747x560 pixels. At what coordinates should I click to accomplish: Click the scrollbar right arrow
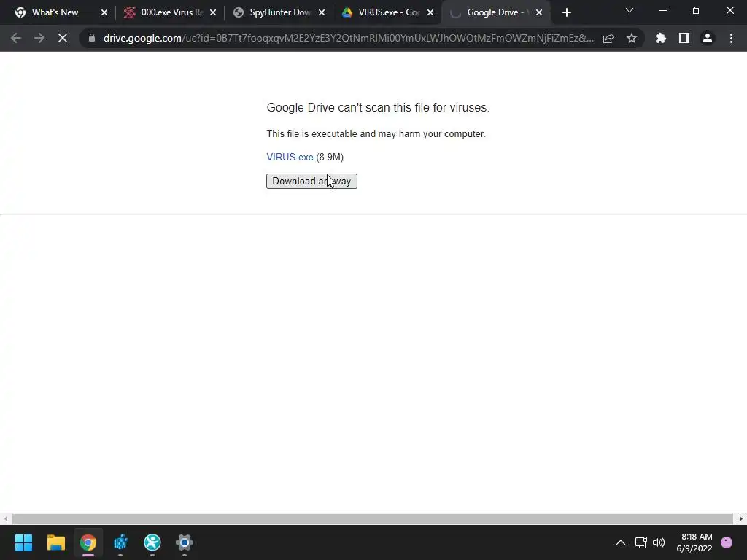coord(741,518)
